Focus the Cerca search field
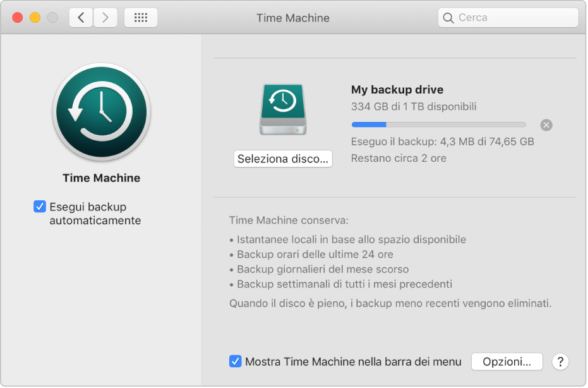 508,18
